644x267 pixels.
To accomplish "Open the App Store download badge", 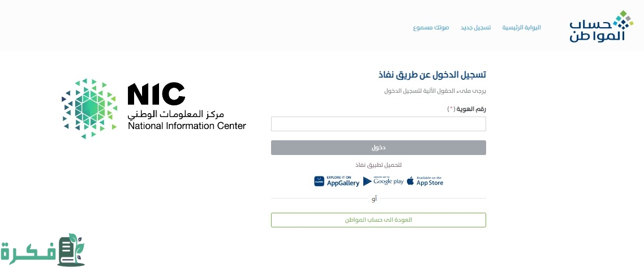I will tap(424, 181).
